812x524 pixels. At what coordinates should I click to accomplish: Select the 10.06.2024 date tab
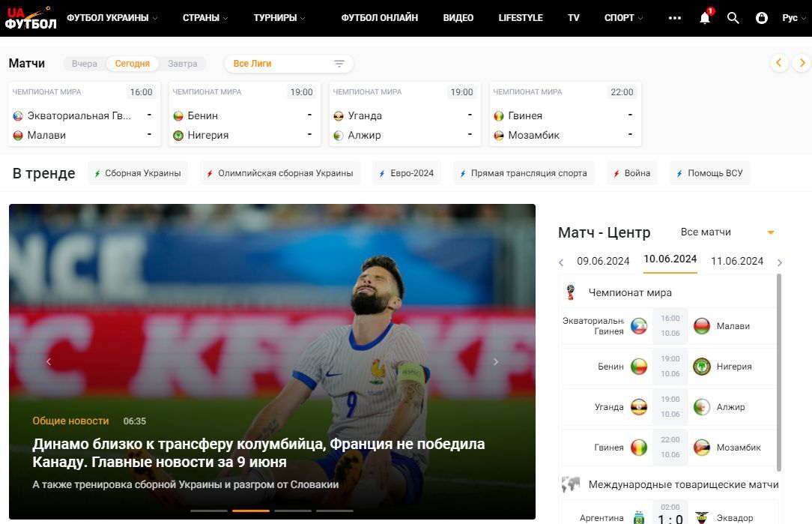tap(670, 259)
